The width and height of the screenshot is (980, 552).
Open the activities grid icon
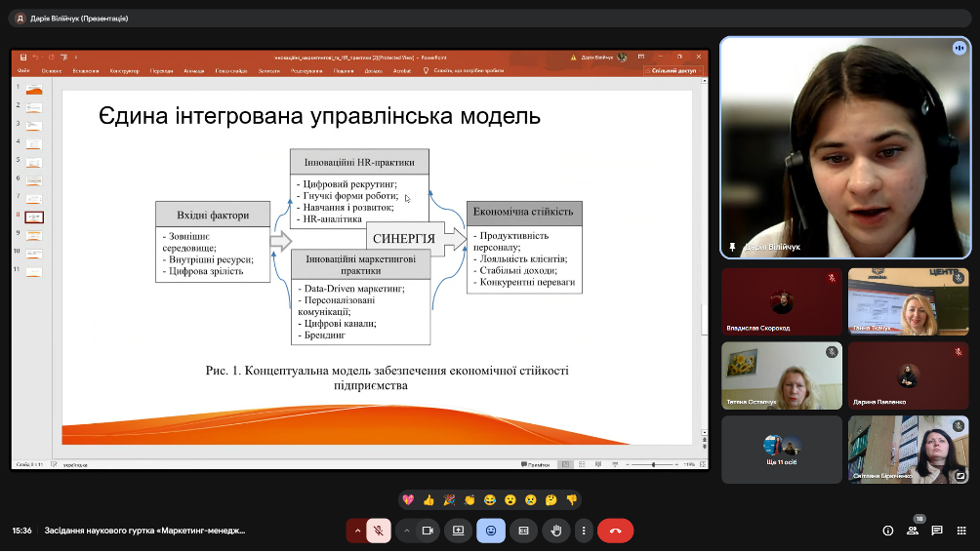point(961,531)
